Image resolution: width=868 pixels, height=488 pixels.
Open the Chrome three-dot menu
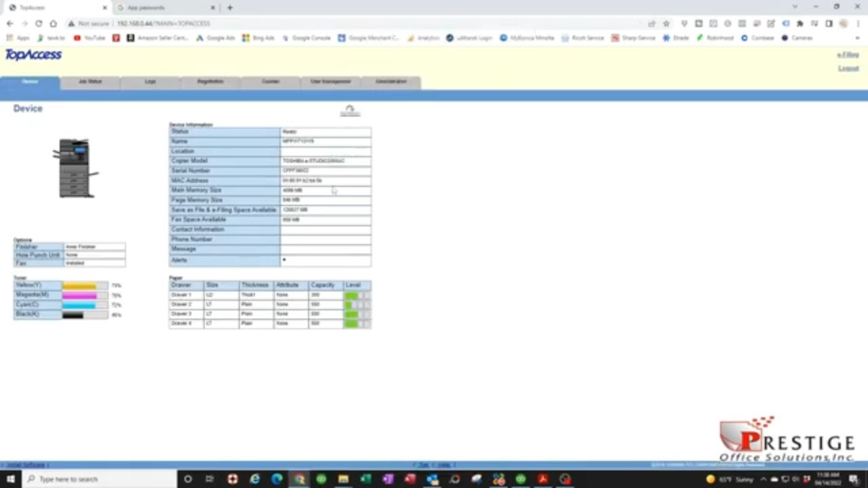tap(858, 24)
